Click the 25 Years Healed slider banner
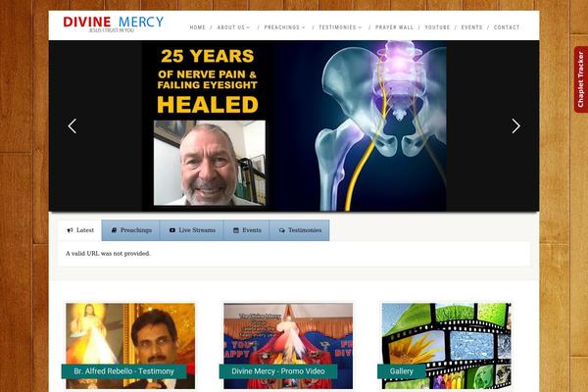 tap(294, 126)
